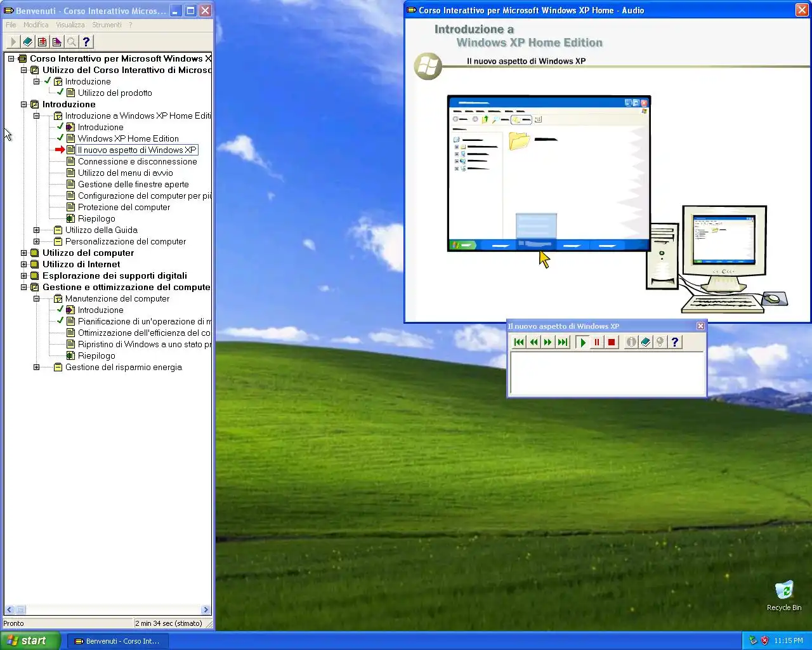Click left arrow of tree horizontal scrollbar
This screenshot has height=650, width=812.
9,610
